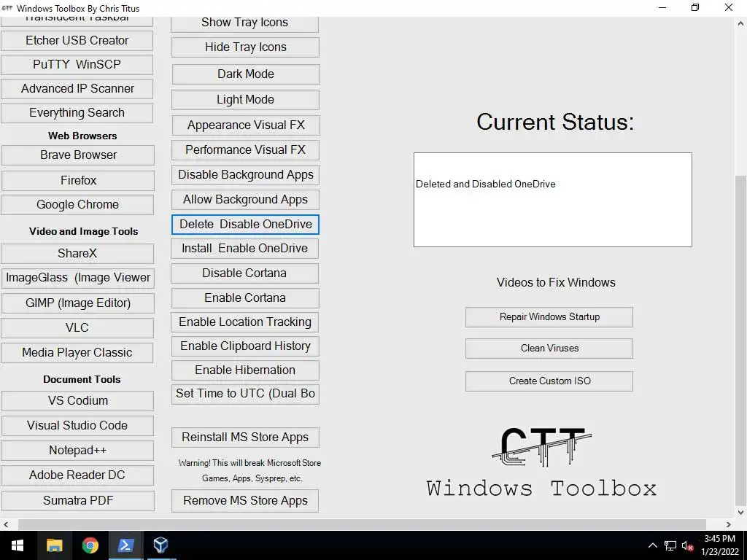
Task: Open File Explorer from the taskbar
Action: click(54, 545)
